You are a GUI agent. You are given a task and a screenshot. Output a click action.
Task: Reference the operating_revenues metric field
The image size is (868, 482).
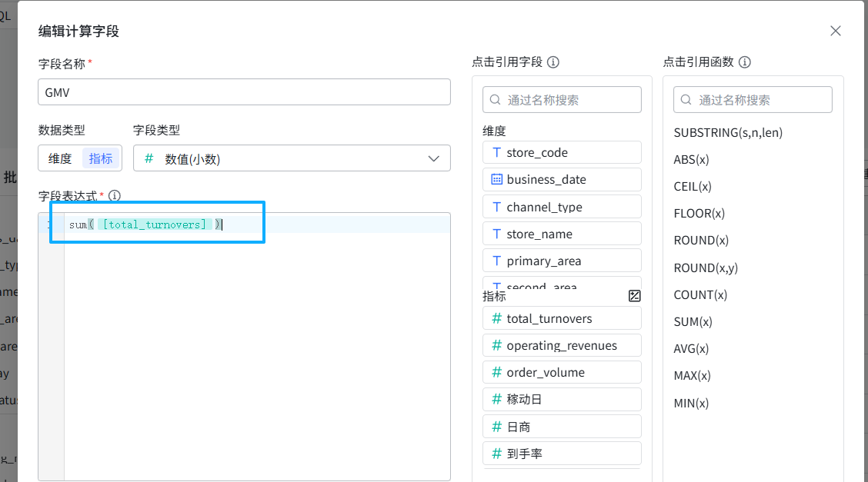tap(562, 345)
